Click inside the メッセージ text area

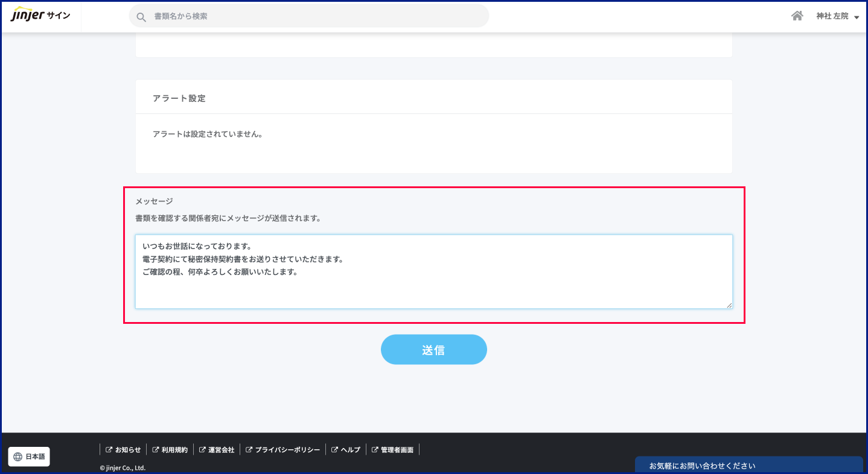433,289
